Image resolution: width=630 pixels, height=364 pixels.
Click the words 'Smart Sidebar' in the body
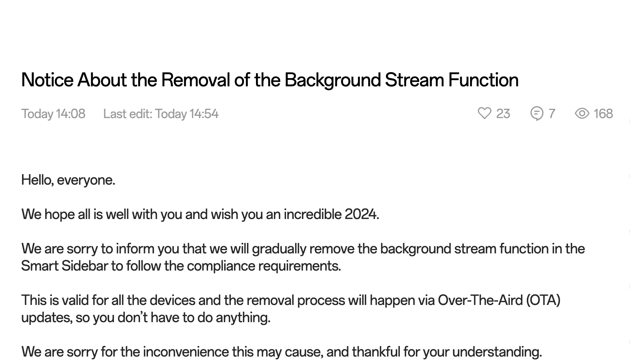(65, 266)
